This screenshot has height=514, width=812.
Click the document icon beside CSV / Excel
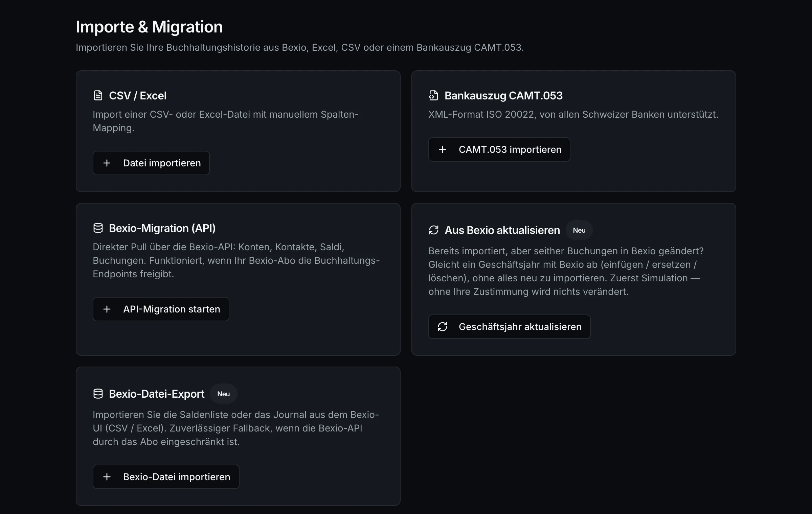click(98, 96)
